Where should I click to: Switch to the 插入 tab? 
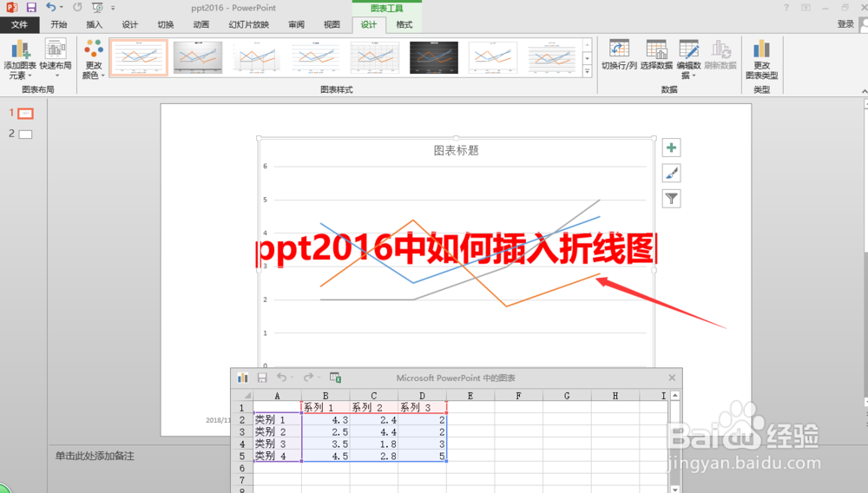(x=94, y=24)
